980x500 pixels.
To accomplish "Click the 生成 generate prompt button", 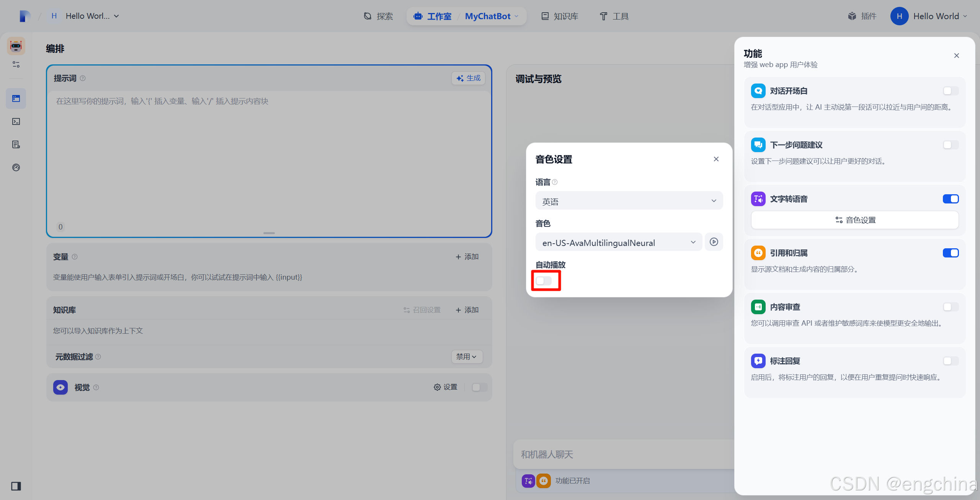I will pyautogui.click(x=469, y=78).
